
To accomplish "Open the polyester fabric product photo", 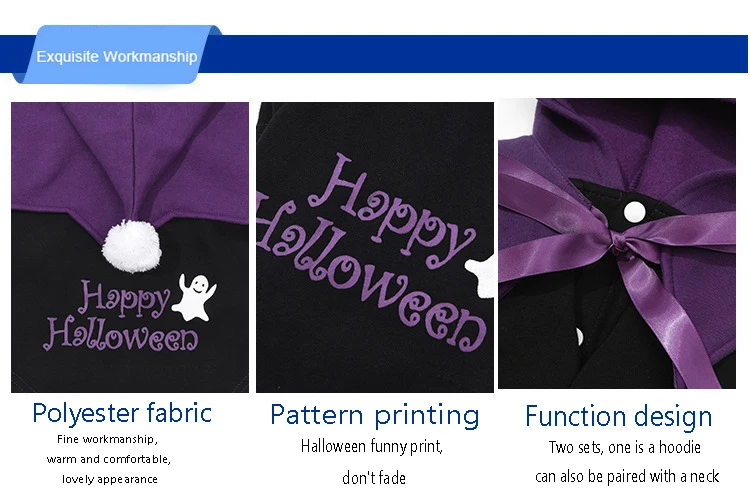I will pyautogui.click(x=130, y=247).
